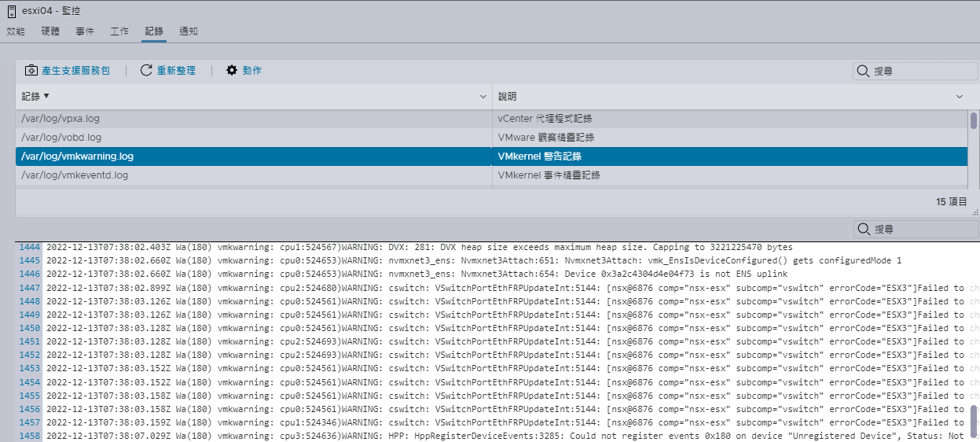Screen dimensions: 980x442
Task: Open the 記錄 column header dropdown chevron
Action: click(483, 97)
